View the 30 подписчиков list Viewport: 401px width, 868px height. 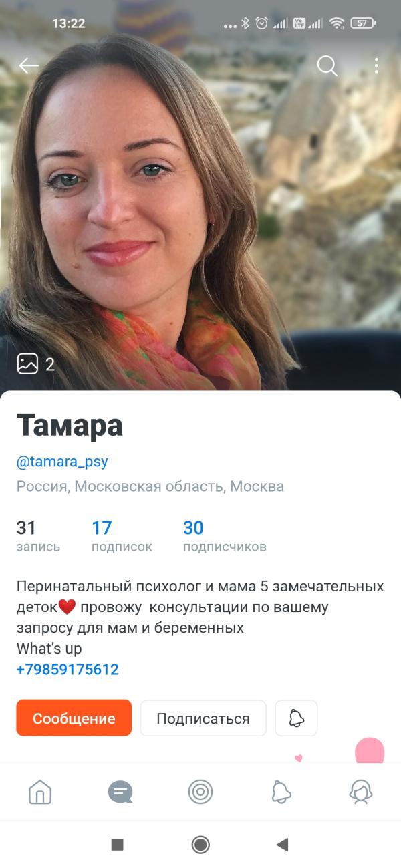coord(225,537)
